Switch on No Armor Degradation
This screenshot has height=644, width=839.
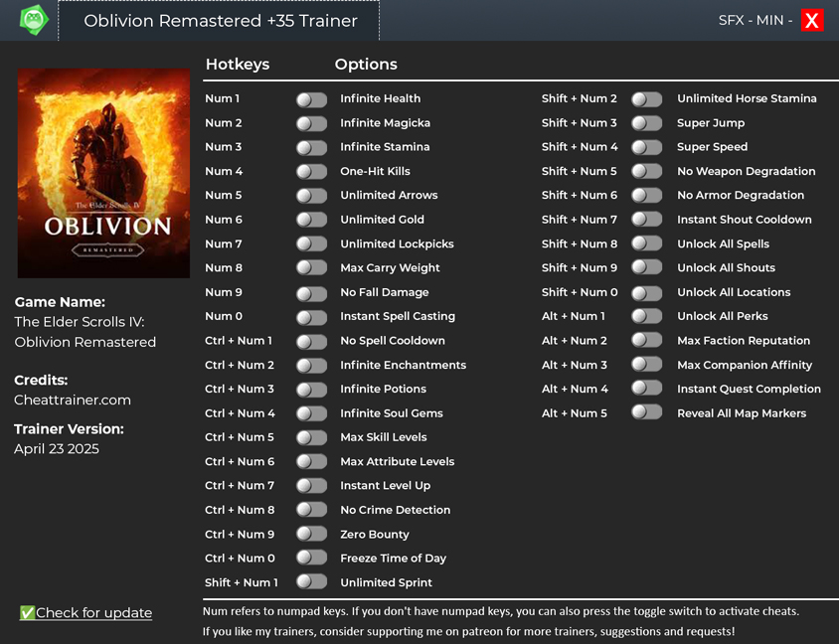(x=646, y=195)
